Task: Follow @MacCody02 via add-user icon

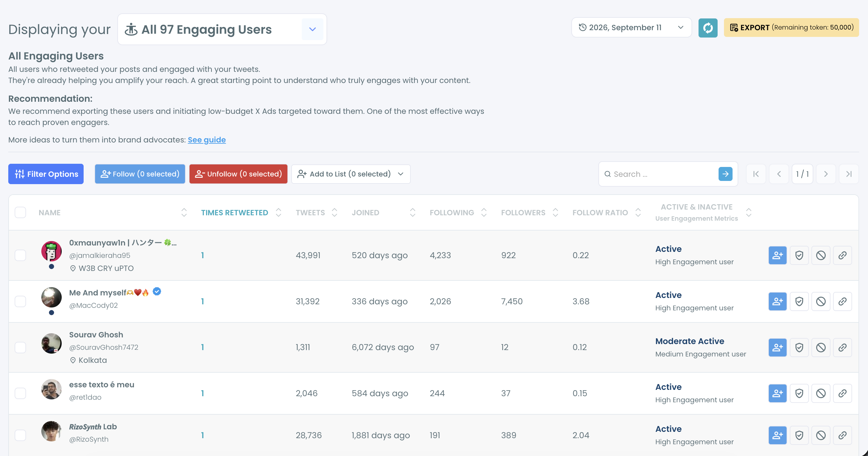Action: (x=777, y=301)
